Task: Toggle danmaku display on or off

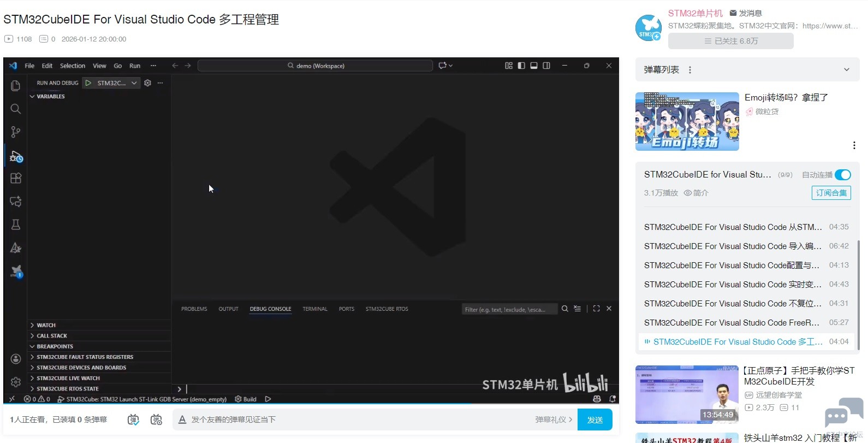Action: (x=133, y=420)
